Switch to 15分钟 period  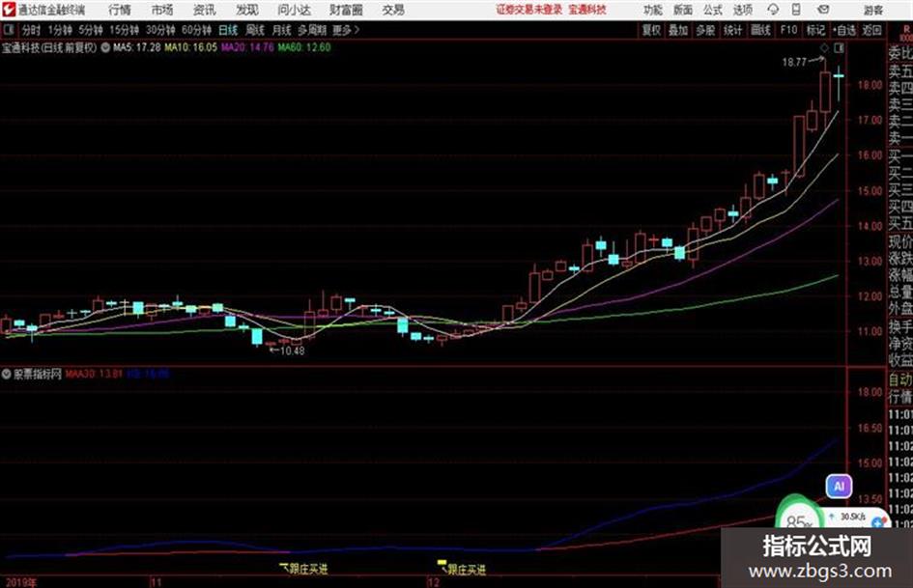125,30
